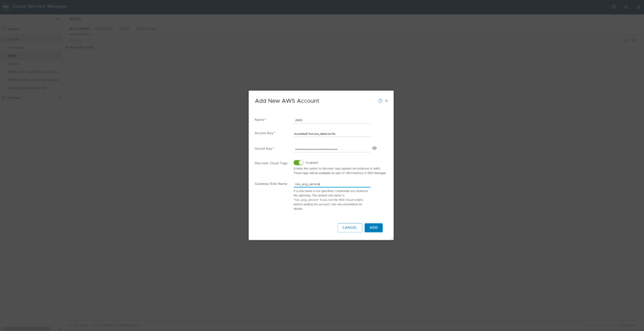Show the Secret Key with the eye icon
Viewport: 644px width, 331px height.
[374, 148]
